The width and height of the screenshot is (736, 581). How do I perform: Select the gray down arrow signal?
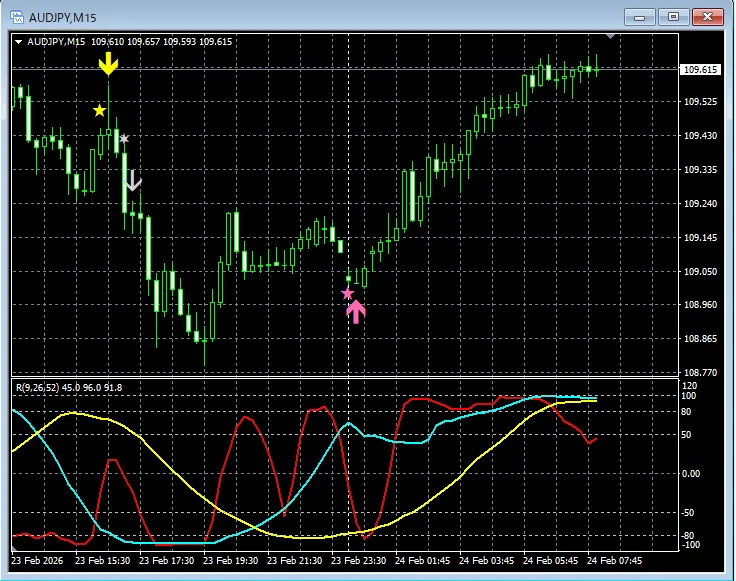pos(133,180)
